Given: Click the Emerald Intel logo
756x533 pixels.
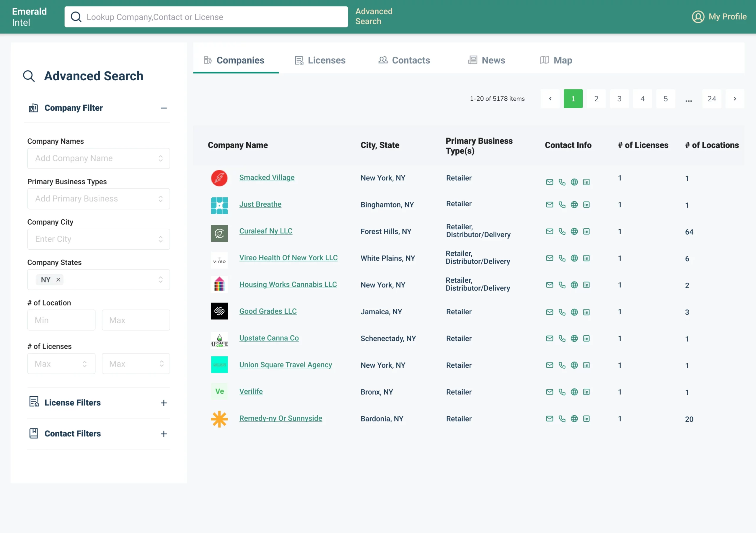Looking at the screenshot, I should click(x=29, y=17).
